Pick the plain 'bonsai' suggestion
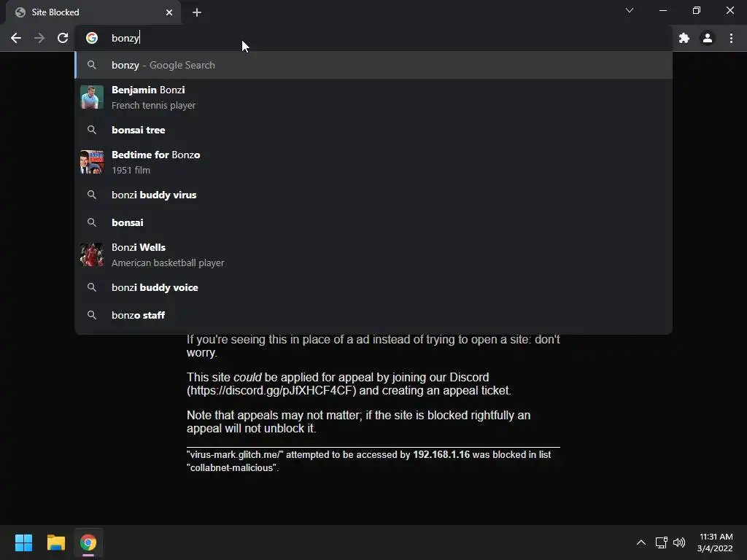Image resolution: width=747 pixels, height=560 pixels. click(373, 222)
